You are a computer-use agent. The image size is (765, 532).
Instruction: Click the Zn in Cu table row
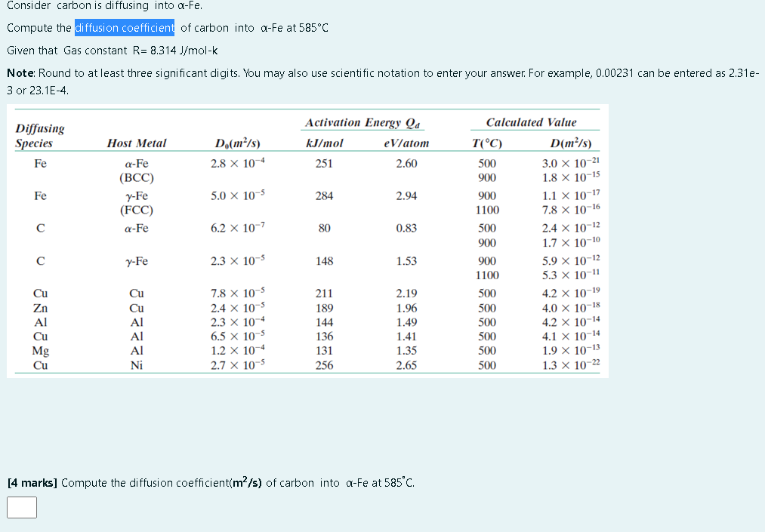pos(42,308)
